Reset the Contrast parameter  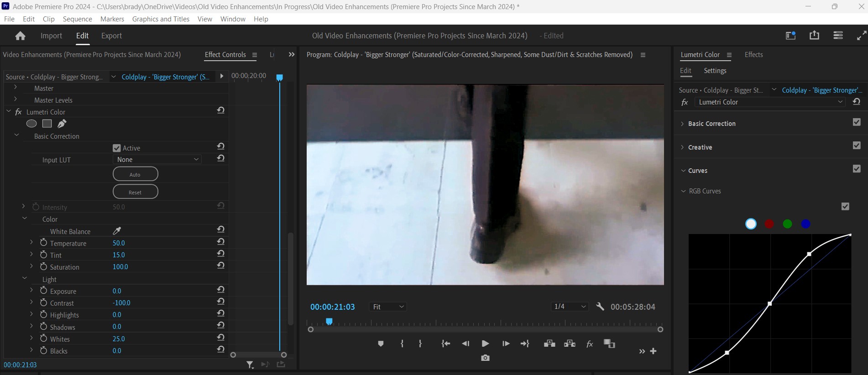(221, 302)
